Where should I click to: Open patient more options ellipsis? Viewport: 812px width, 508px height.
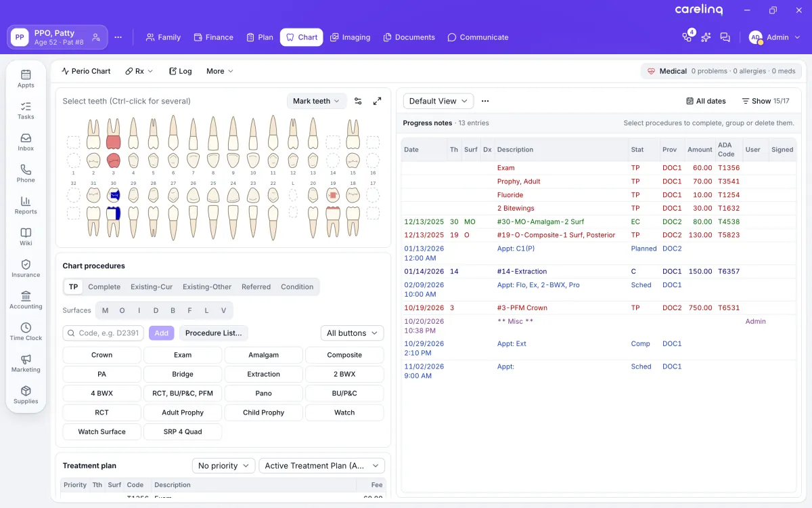pyautogui.click(x=118, y=37)
